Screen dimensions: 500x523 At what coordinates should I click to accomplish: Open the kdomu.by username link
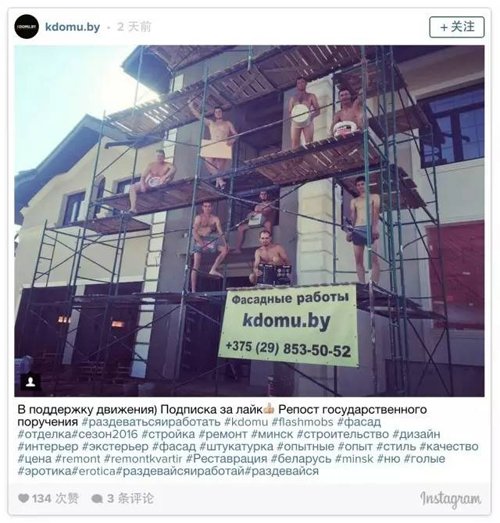point(72,27)
